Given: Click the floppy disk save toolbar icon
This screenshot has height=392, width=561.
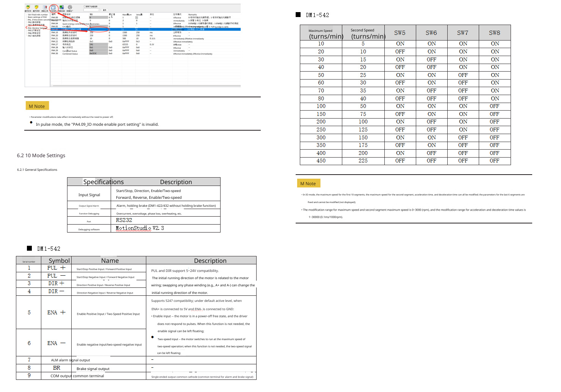Looking at the screenshot, I should tap(53, 7).
